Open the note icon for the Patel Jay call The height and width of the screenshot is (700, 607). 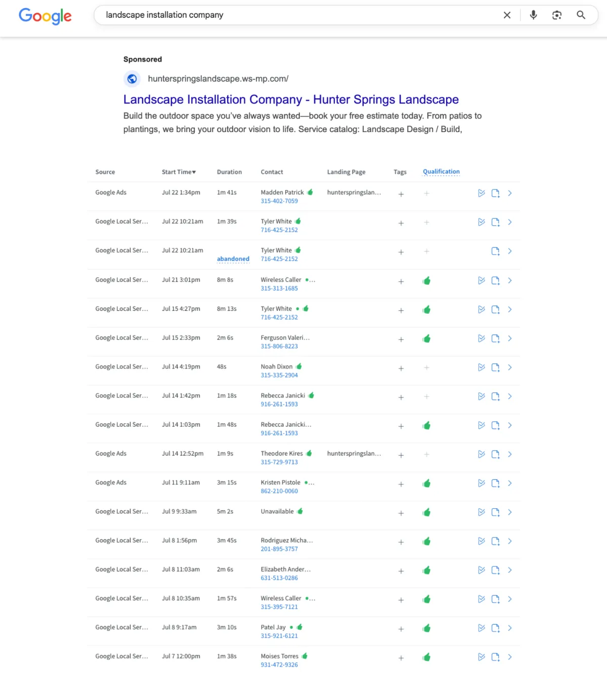(496, 629)
